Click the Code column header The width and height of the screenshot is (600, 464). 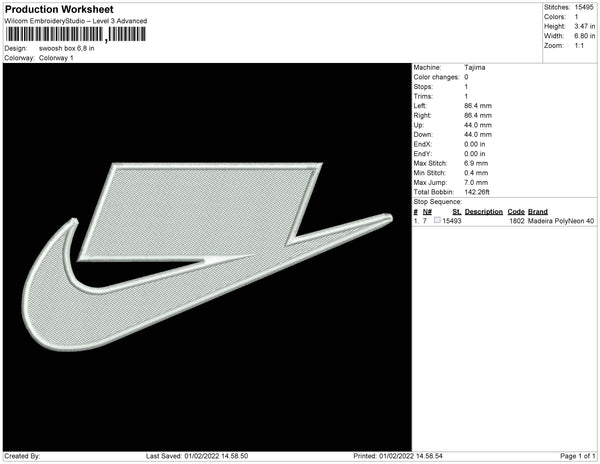coord(516,212)
